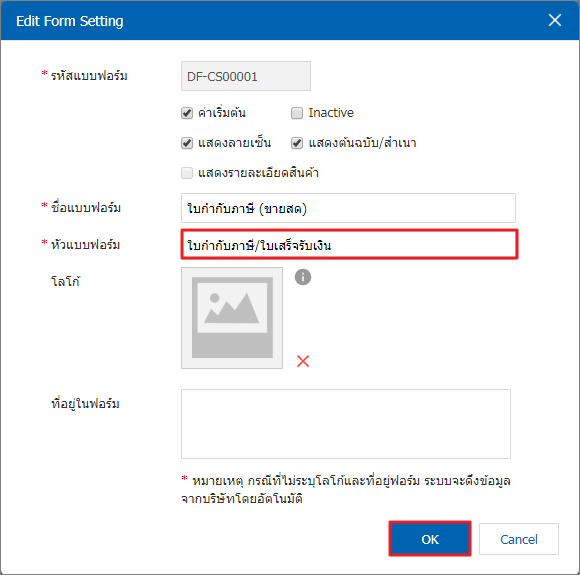Close the Edit Form Setting dialog
The height and width of the screenshot is (575, 580).
click(x=555, y=20)
